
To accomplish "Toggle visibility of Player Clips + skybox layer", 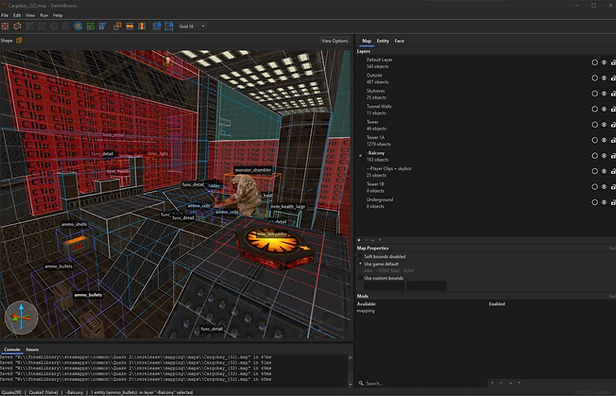I will 604,171.
